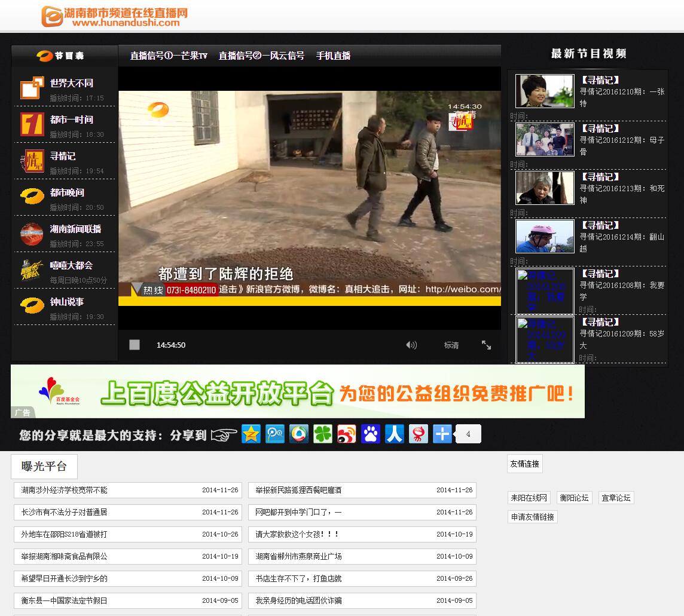Share to Sina Weibo icon
The image size is (684, 616).
(347, 434)
